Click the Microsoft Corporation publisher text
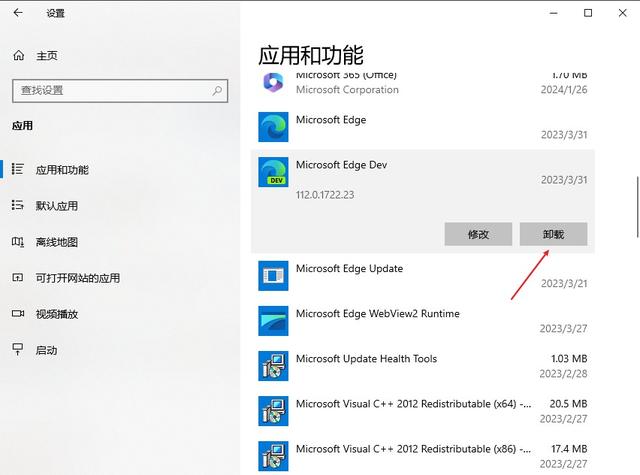Screen dimensions: 640x475 coord(347,90)
